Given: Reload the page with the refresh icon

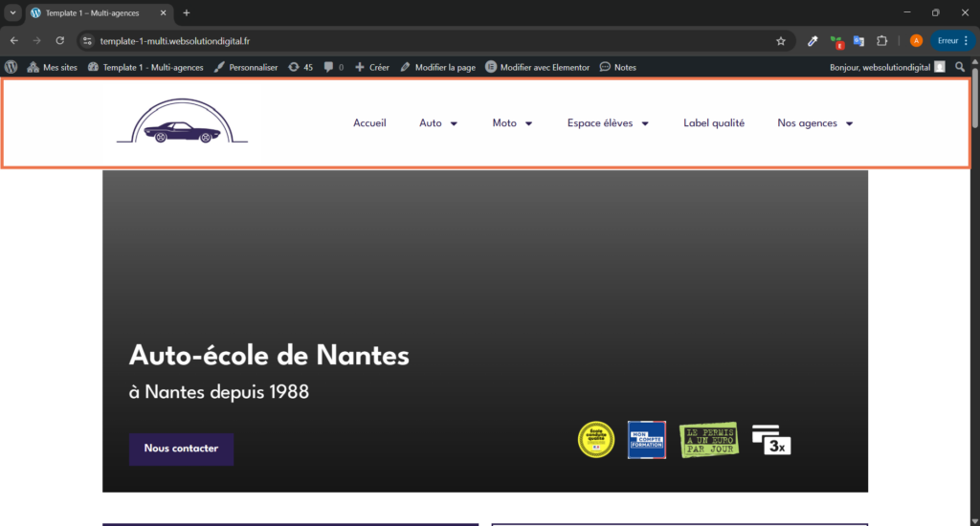Looking at the screenshot, I should (60, 41).
